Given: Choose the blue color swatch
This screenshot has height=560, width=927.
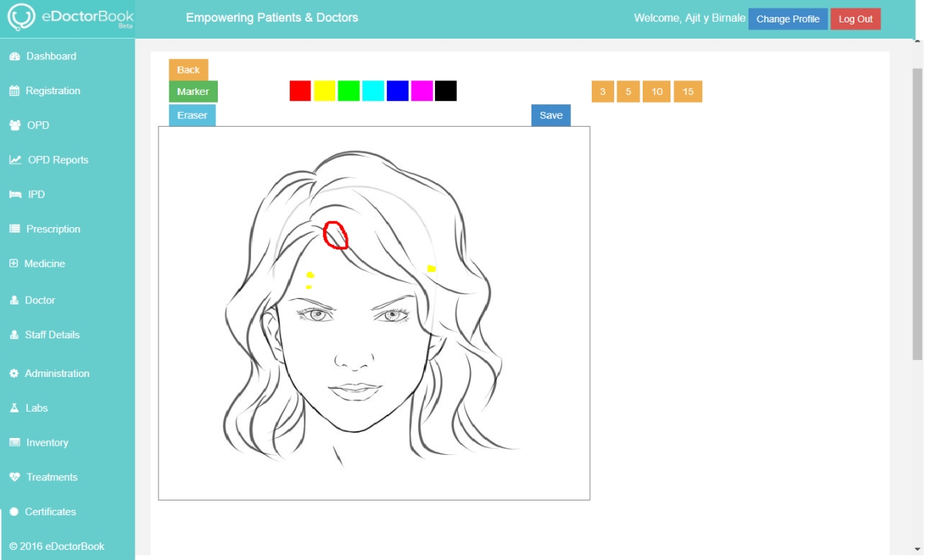Looking at the screenshot, I should (x=397, y=91).
